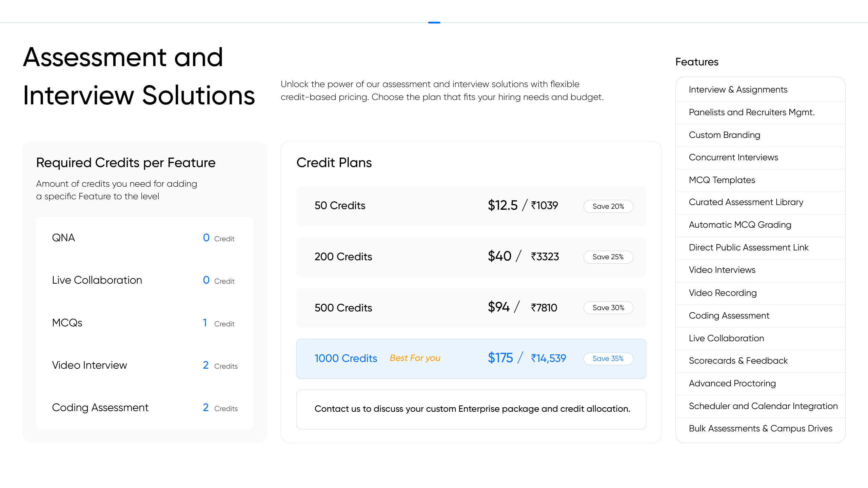
Task: Click the Save 35% badge
Action: tap(608, 359)
